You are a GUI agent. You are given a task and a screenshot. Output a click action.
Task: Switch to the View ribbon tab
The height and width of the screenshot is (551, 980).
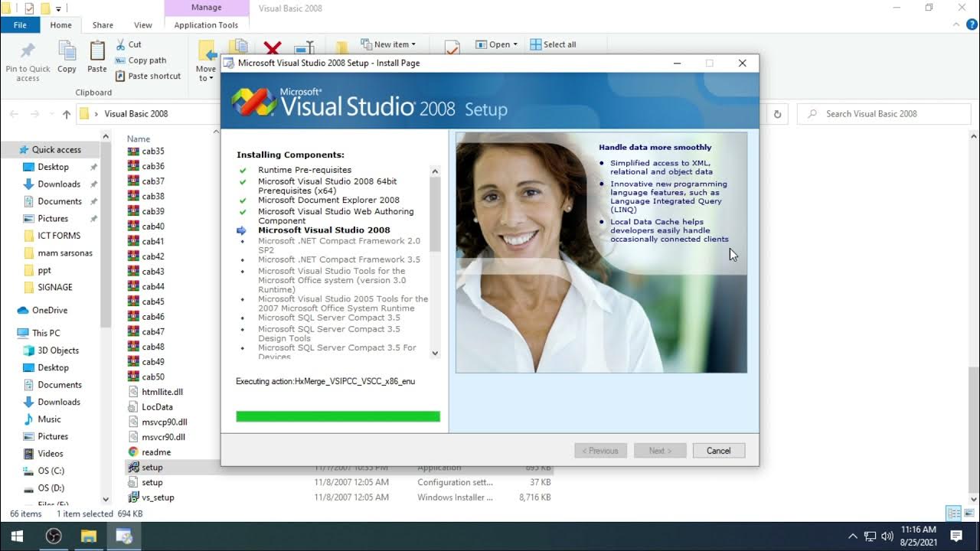143,24
